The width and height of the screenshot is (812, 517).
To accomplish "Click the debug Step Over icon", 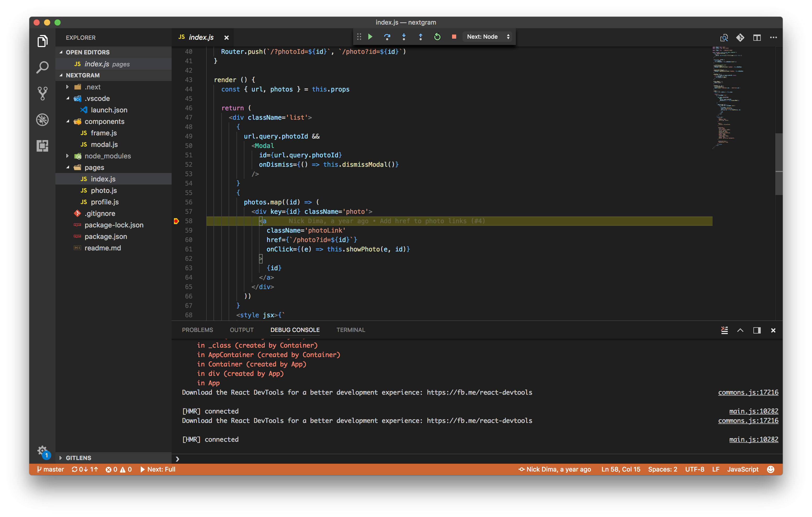I will tap(387, 37).
